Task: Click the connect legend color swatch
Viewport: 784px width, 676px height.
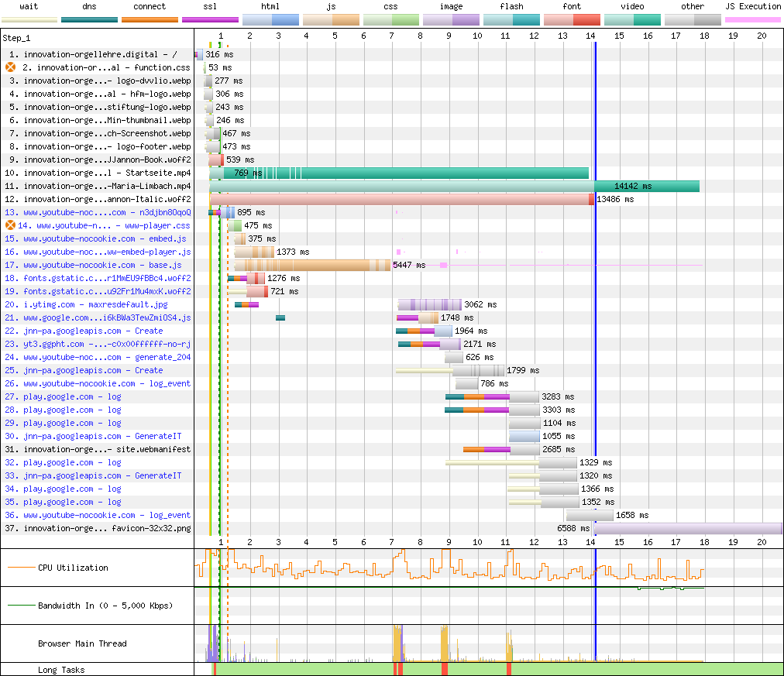Action: click(150, 20)
